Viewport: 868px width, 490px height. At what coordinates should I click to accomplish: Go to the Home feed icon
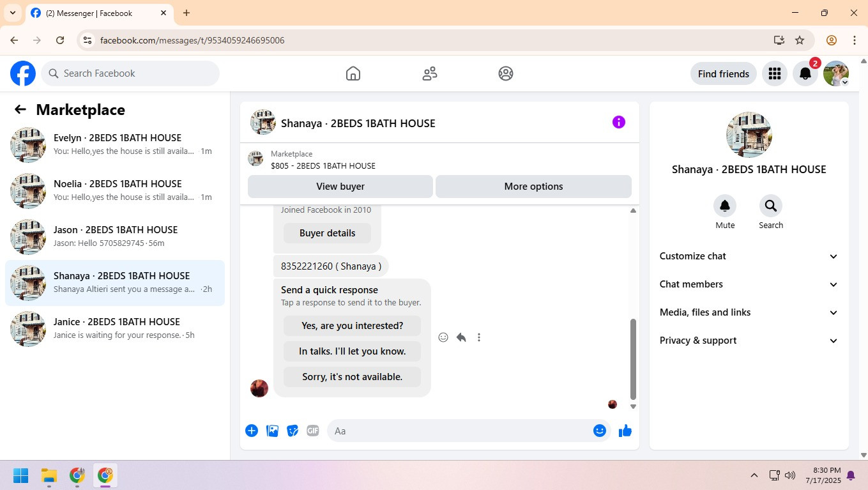click(353, 73)
